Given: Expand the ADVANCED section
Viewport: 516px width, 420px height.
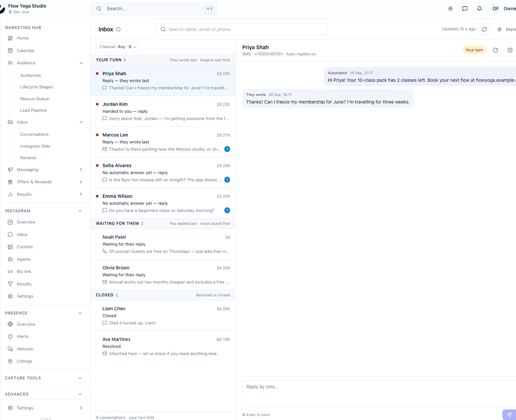Looking at the screenshot, I should [80, 394].
